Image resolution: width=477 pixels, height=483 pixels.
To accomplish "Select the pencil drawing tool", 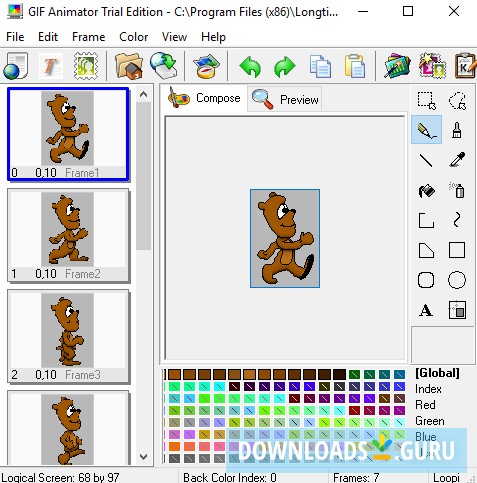I will click(x=427, y=130).
